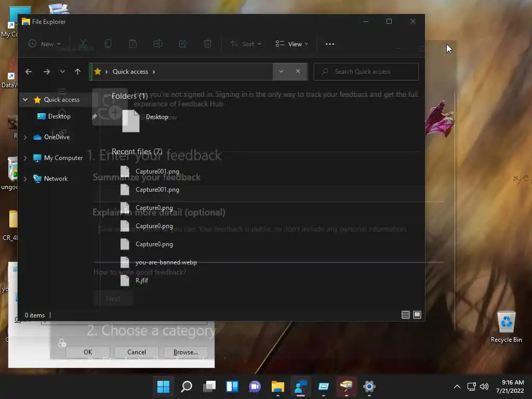The height and width of the screenshot is (399, 532).
Task: Open the Sort dropdown
Action: (245, 44)
